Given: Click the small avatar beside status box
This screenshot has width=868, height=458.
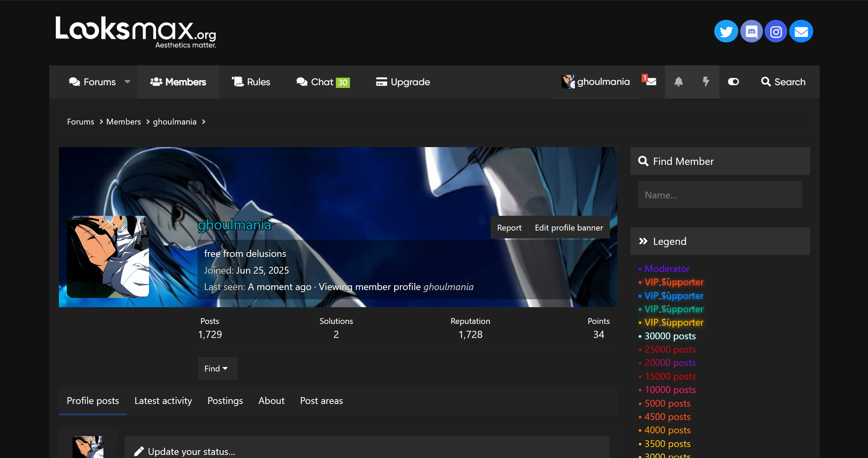Looking at the screenshot, I should (88, 447).
